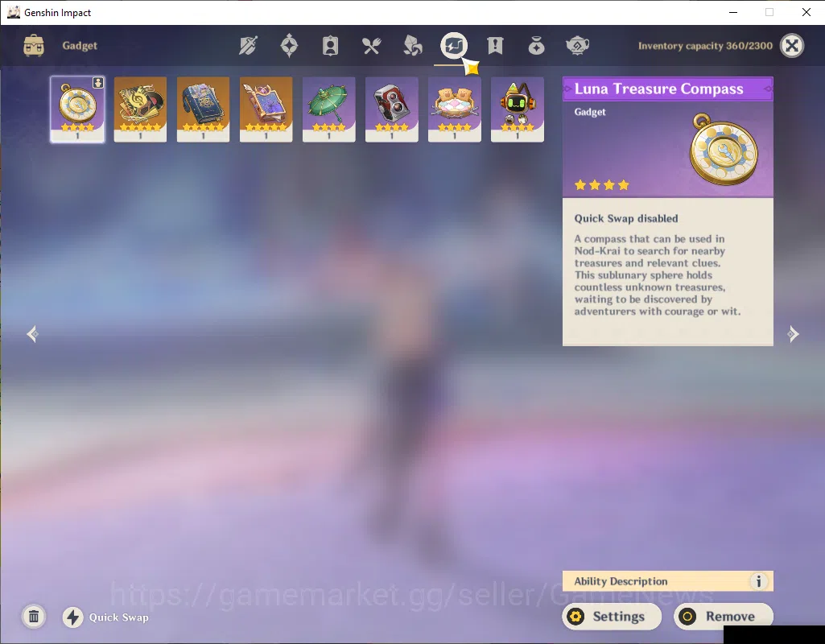This screenshot has width=825, height=644.
Task: Minimize the Genshin Impact window
Action: pyautogui.click(x=733, y=12)
